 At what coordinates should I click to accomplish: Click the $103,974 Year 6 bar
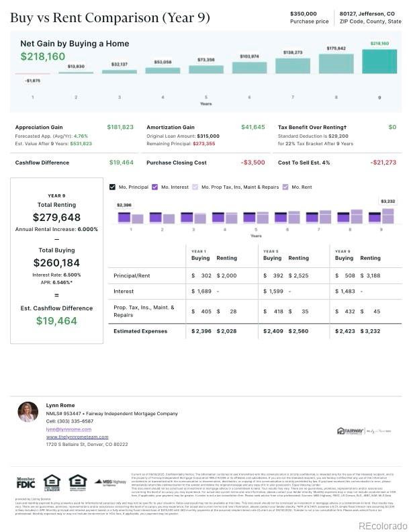249,67
